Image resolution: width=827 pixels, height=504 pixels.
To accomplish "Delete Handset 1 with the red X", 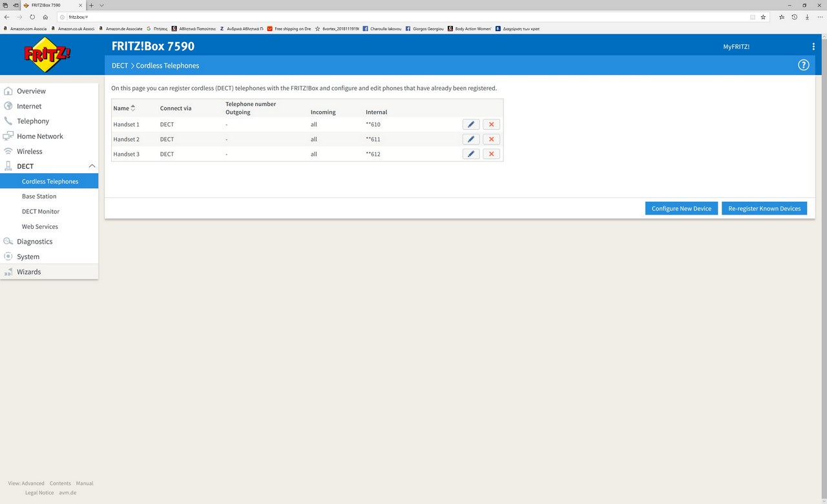I will pyautogui.click(x=492, y=124).
